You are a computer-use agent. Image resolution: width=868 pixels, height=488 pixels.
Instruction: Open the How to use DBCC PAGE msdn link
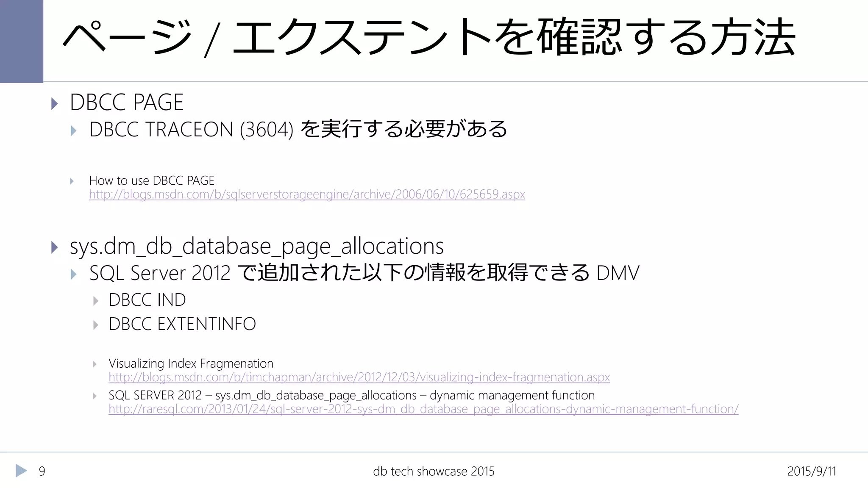coord(307,194)
